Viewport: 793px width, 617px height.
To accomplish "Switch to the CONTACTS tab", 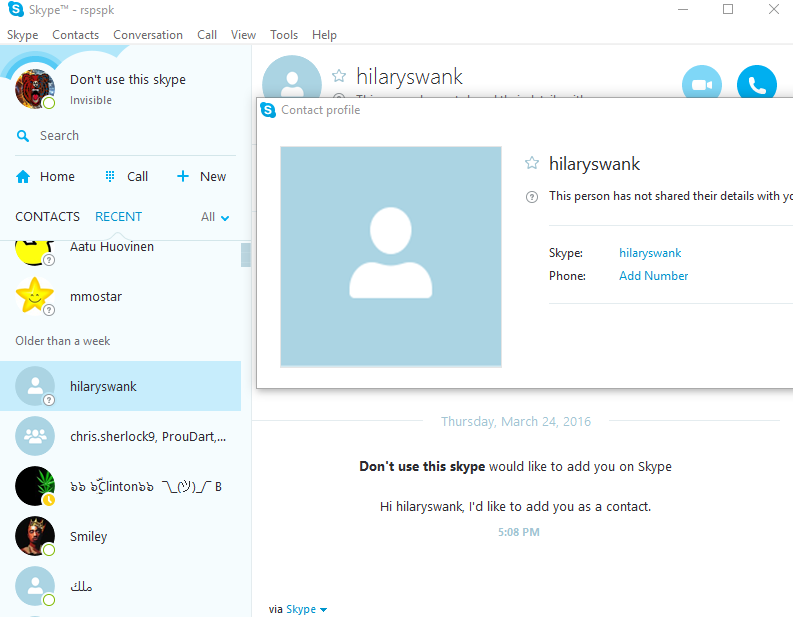I will [48, 216].
